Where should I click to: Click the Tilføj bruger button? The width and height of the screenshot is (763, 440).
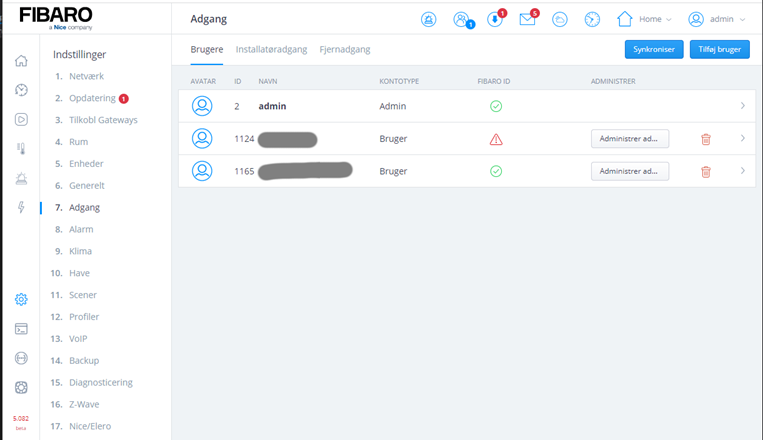pos(719,49)
